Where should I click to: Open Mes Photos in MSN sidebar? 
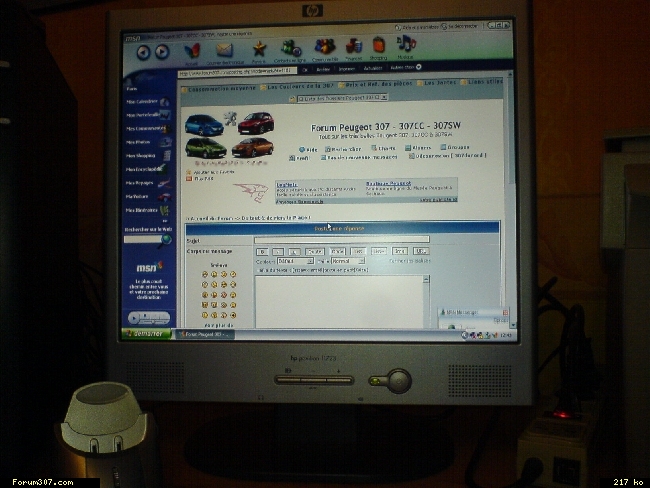point(148,142)
